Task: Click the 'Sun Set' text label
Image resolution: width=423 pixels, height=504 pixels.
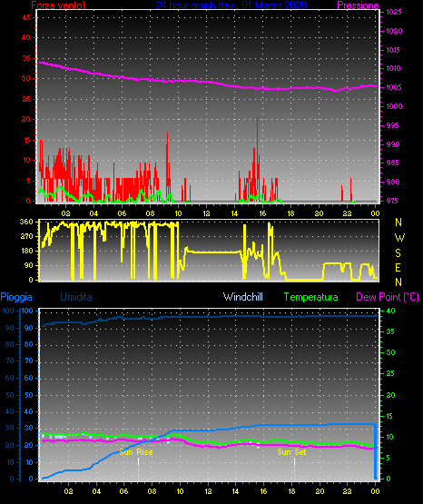Action: tap(291, 452)
